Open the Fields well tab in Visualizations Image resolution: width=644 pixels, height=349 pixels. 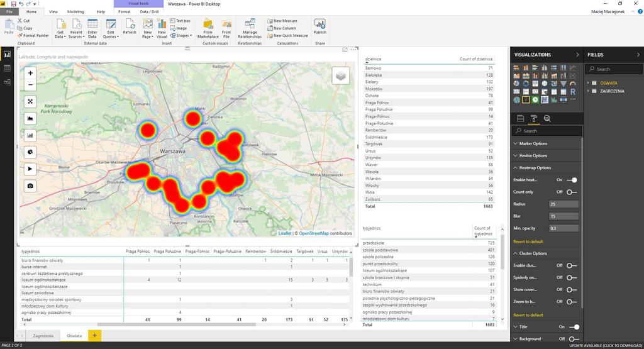(x=520, y=119)
